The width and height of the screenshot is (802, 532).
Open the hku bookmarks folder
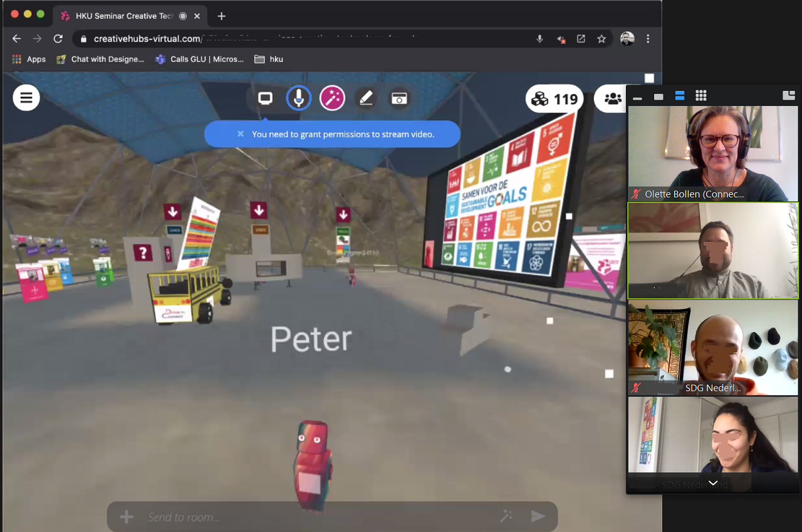coord(269,59)
